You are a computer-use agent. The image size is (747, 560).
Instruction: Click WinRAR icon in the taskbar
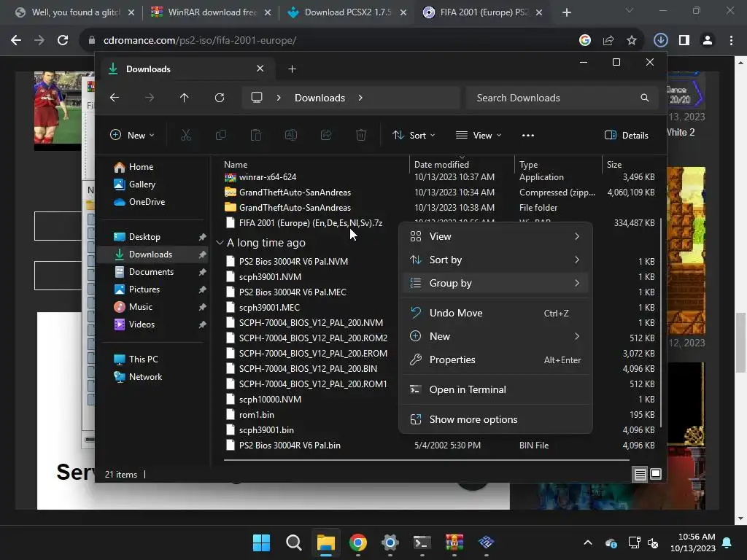[x=454, y=542]
